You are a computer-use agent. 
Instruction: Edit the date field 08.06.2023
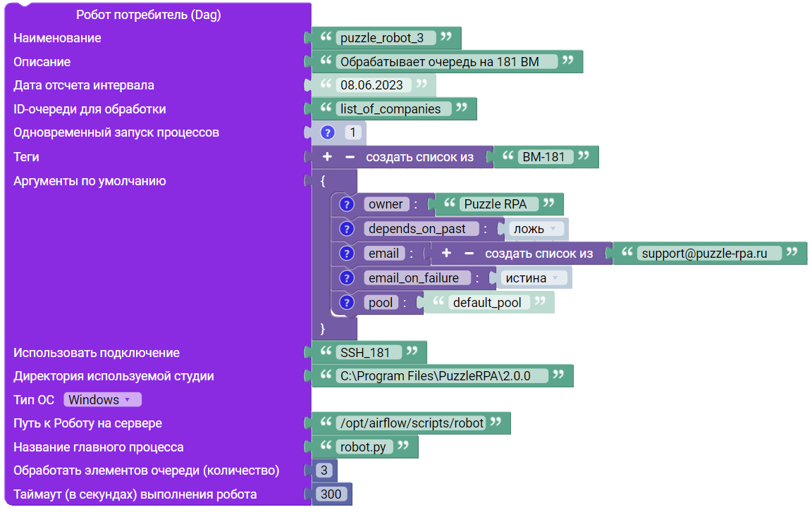click(374, 85)
